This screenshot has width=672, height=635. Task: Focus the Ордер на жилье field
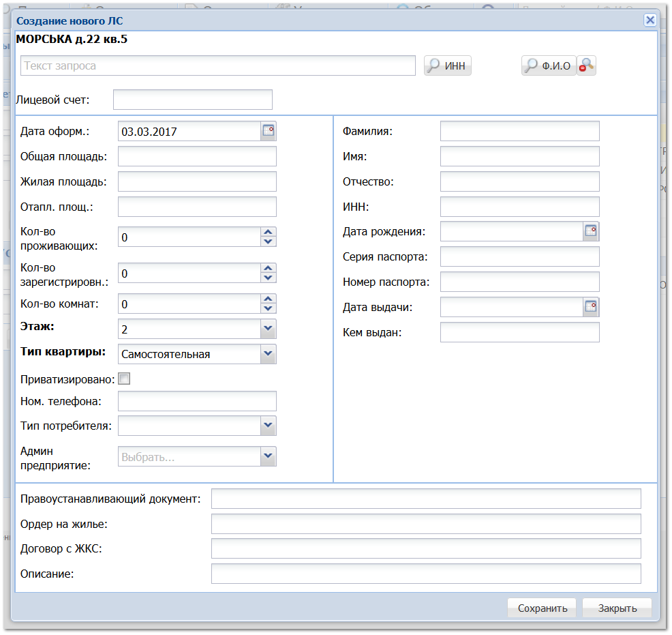pos(426,524)
